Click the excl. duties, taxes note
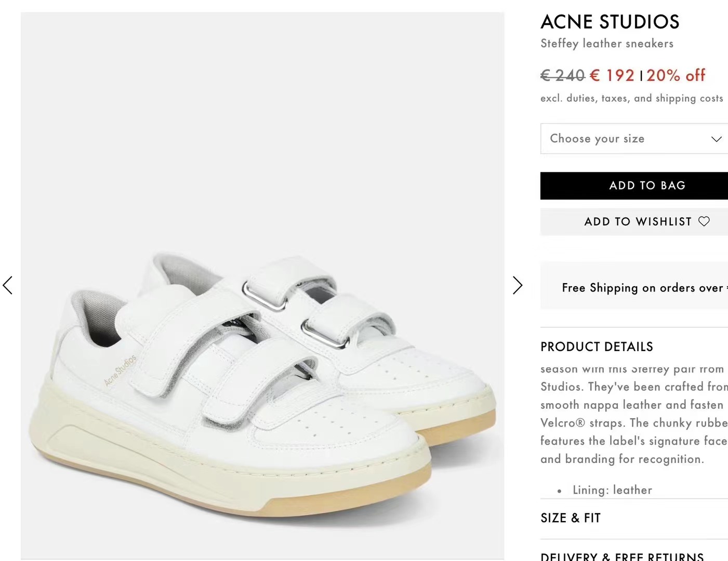The height and width of the screenshot is (561, 728). pos(632,98)
